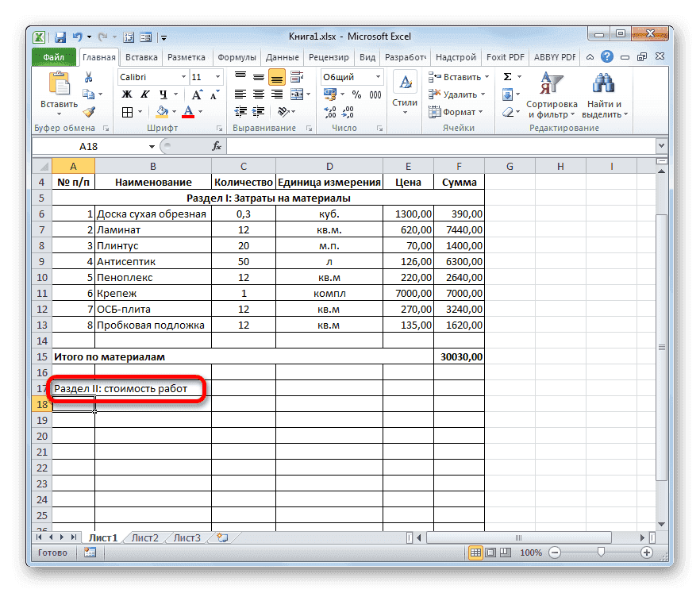Toggle underline formatting with Ч button
Screen dimensions: 700x593
pos(163,95)
